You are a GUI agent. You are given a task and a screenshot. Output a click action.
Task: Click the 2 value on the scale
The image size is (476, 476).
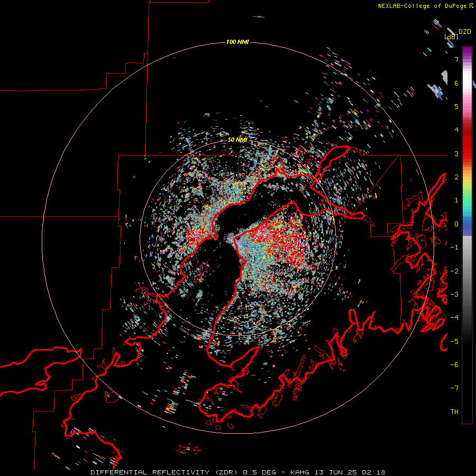coord(456,177)
